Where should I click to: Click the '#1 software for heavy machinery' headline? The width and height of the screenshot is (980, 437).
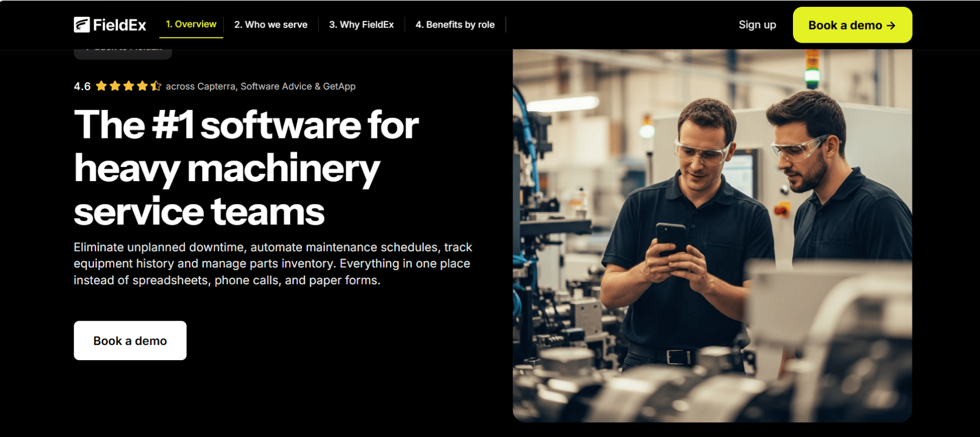point(247,168)
